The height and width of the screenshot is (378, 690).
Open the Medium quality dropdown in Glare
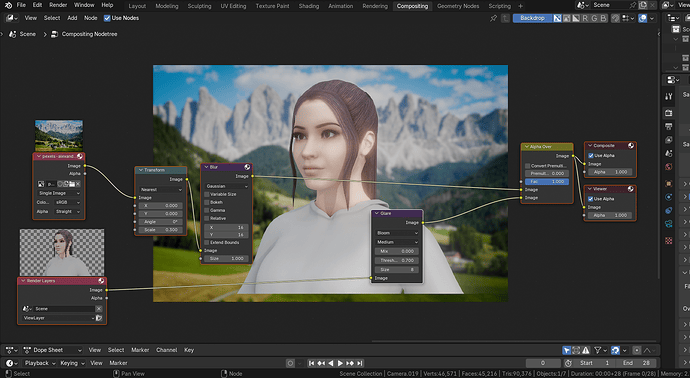point(397,242)
